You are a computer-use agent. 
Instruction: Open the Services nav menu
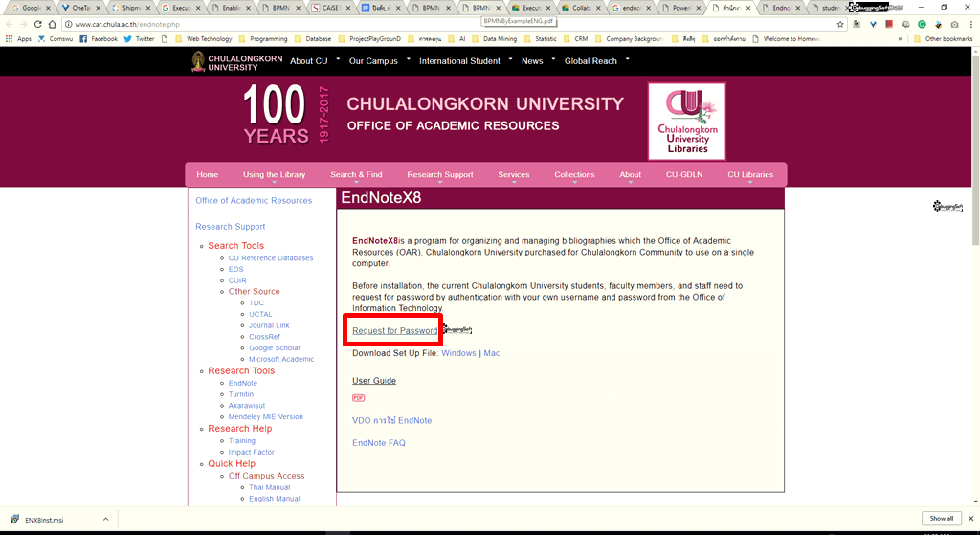pyautogui.click(x=514, y=175)
